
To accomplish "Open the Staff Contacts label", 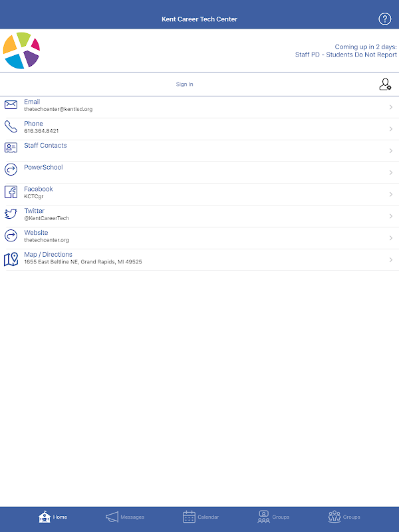I will [x=45, y=145].
